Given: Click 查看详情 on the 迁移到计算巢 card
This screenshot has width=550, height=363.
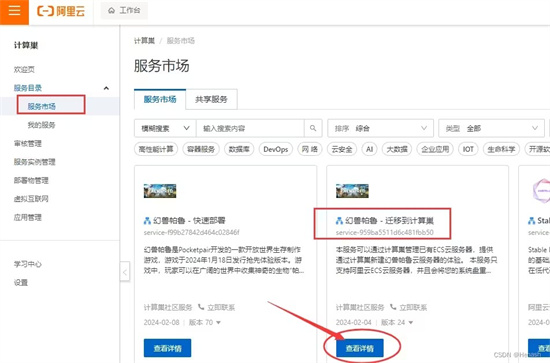Looking at the screenshot, I should (x=360, y=348).
